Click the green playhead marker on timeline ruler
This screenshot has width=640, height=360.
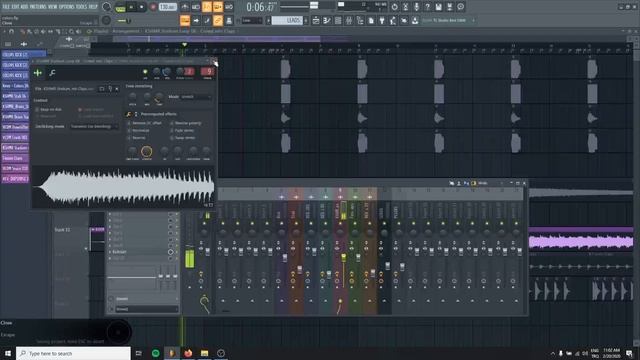(184, 44)
